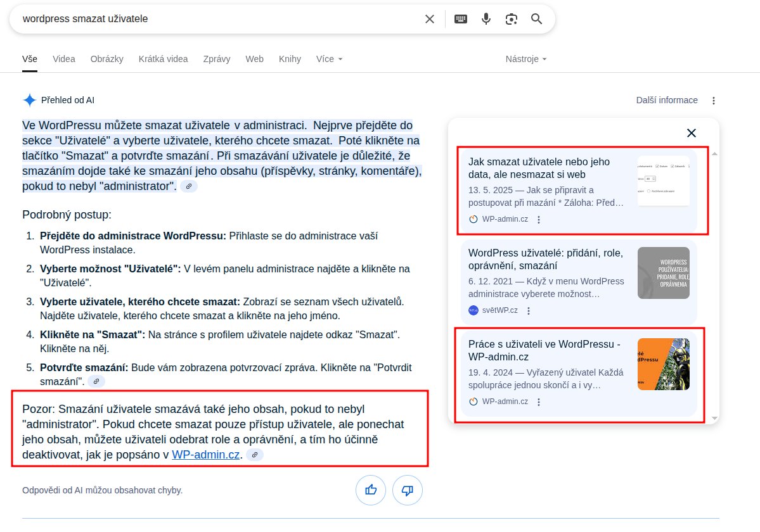Click 'Podrobný postup:' heading text
760x532 pixels.
[x=67, y=215]
